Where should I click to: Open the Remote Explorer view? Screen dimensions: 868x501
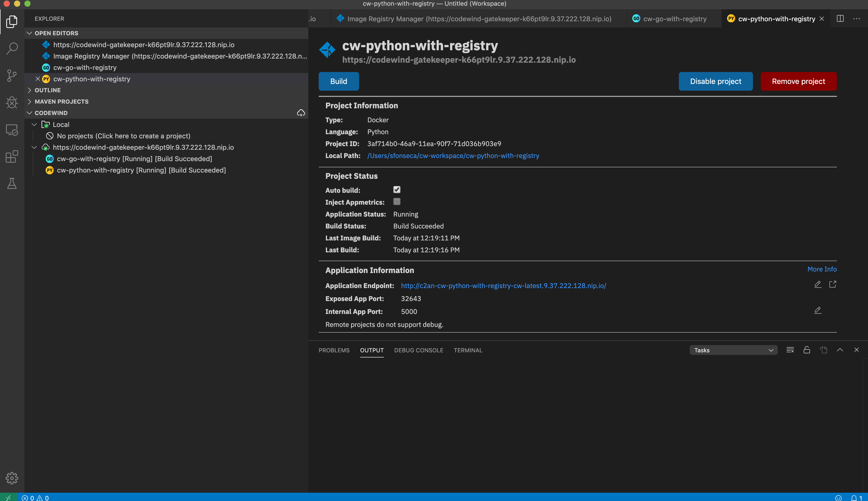pyautogui.click(x=12, y=130)
